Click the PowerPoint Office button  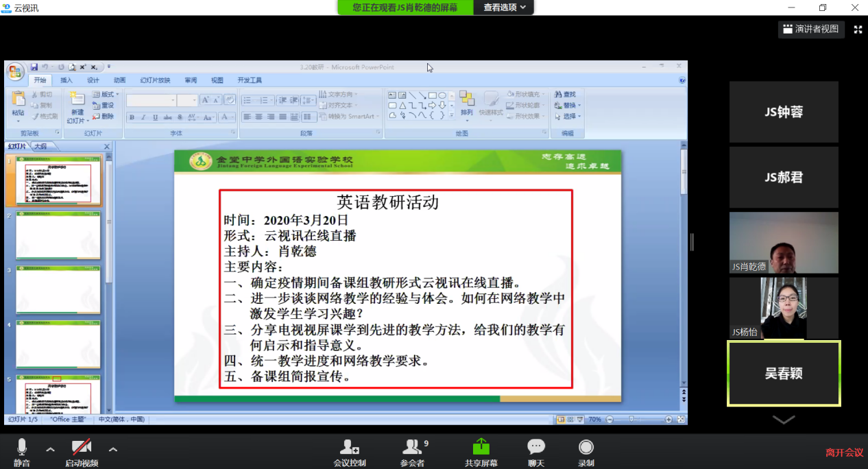pyautogui.click(x=15, y=71)
